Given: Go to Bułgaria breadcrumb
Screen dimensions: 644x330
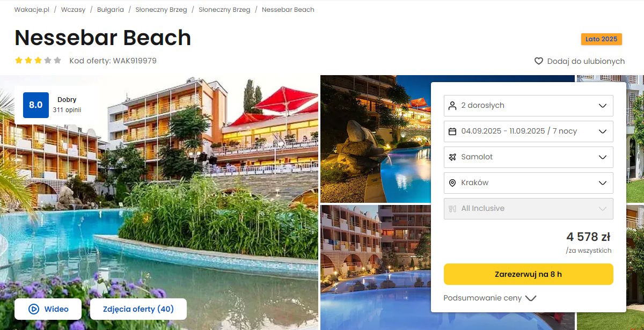Looking at the screenshot, I should click(x=111, y=10).
